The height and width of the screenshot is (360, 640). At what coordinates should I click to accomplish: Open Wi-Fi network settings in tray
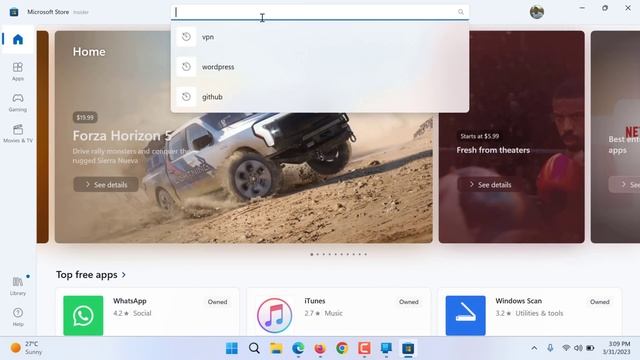coord(566,348)
